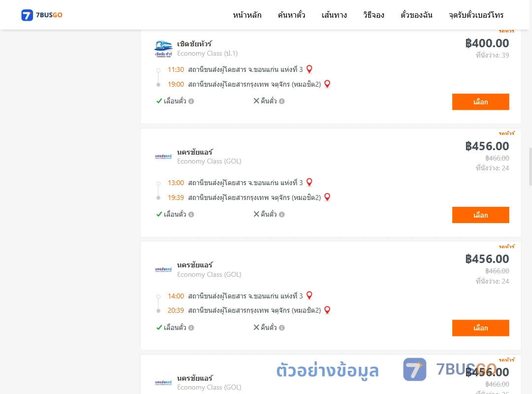
Task: Click the 7BUSGO logo in header
Action: (x=42, y=15)
